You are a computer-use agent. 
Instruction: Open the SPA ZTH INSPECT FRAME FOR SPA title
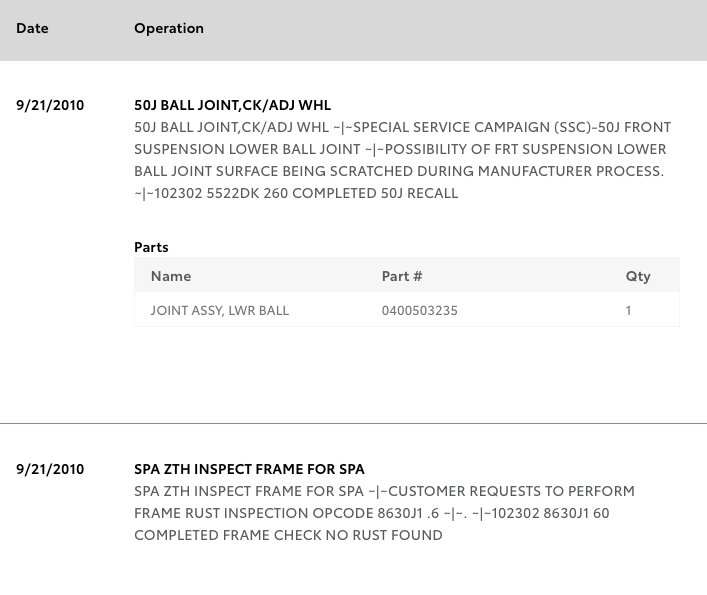[249, 469]
